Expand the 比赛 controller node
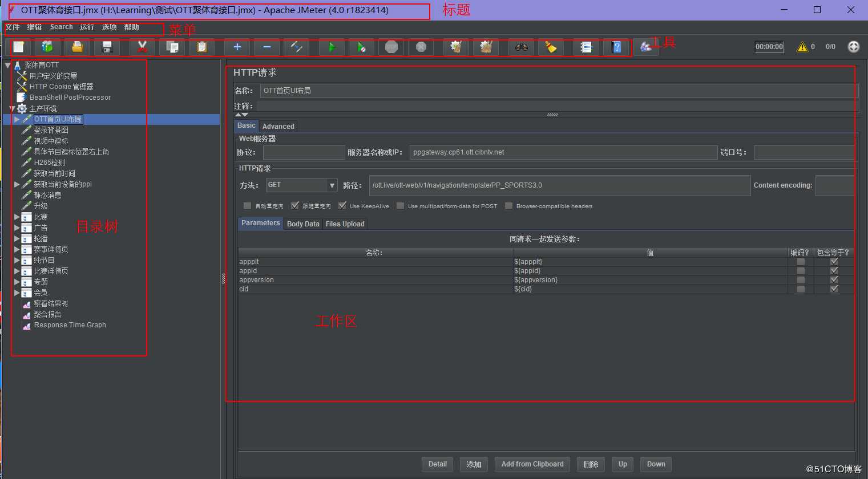This screenshot has width=868, height=479. (17, 217)
